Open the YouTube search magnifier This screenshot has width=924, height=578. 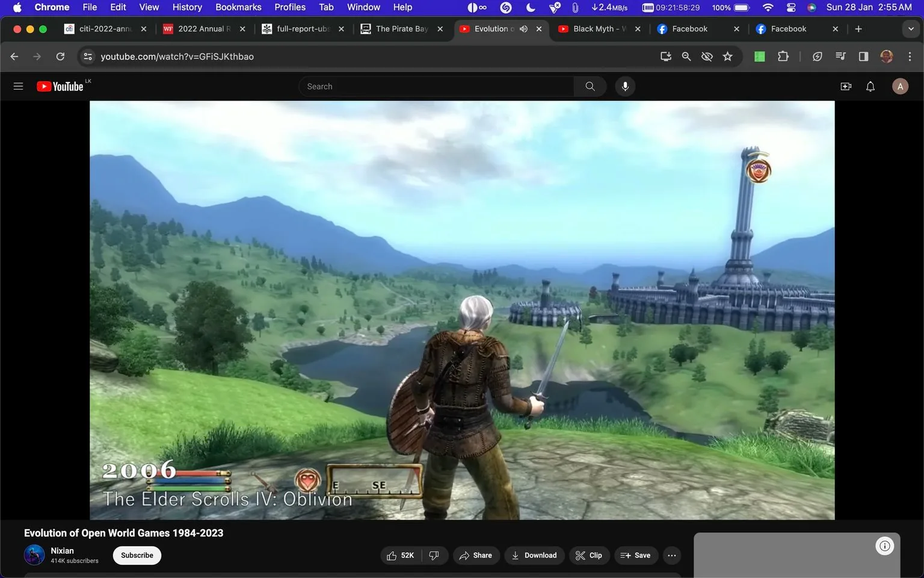(589, 86)
